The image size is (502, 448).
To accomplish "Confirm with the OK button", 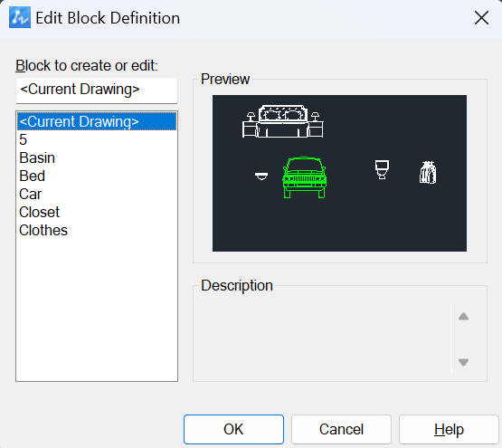I will pos(233,429).
